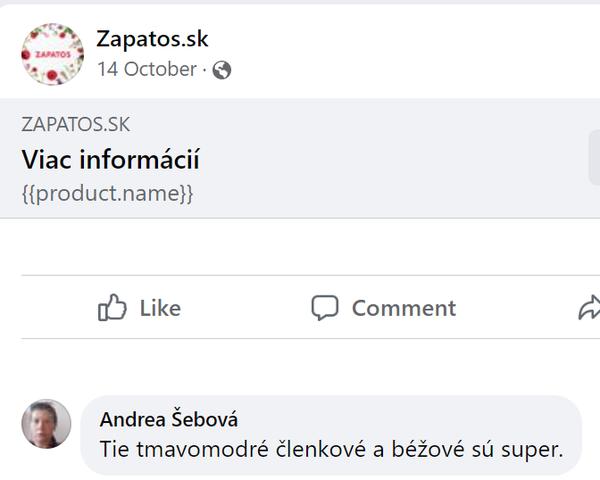Open Andrea Šebová's name link

coord(168,420)
